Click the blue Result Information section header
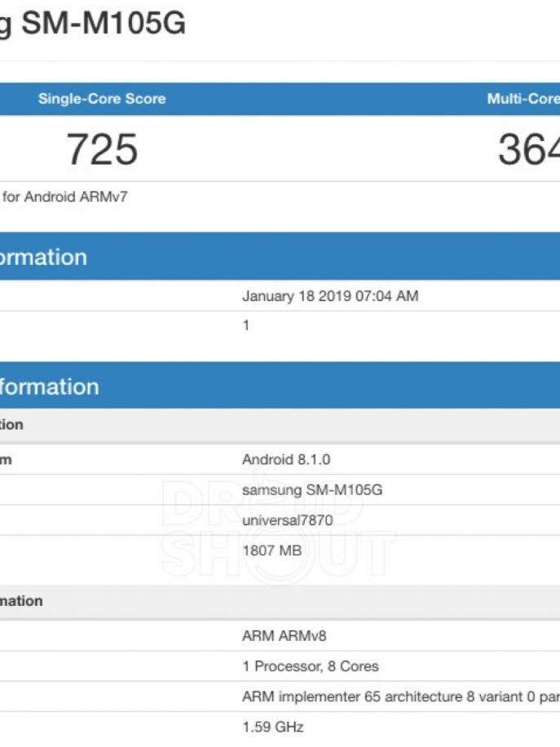This screenshot has width=560, height=747. click(x=44, y=257)
